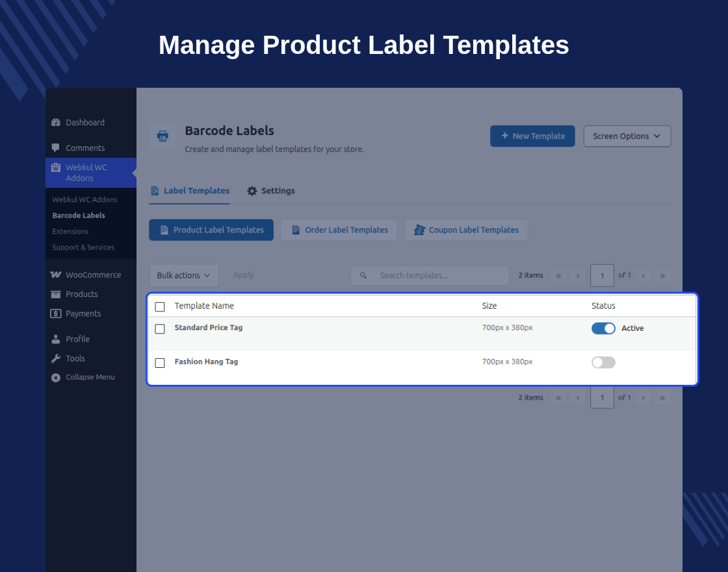Select the Product Label Templates sub-tab
Screen dimensions: 728x572
211,230
